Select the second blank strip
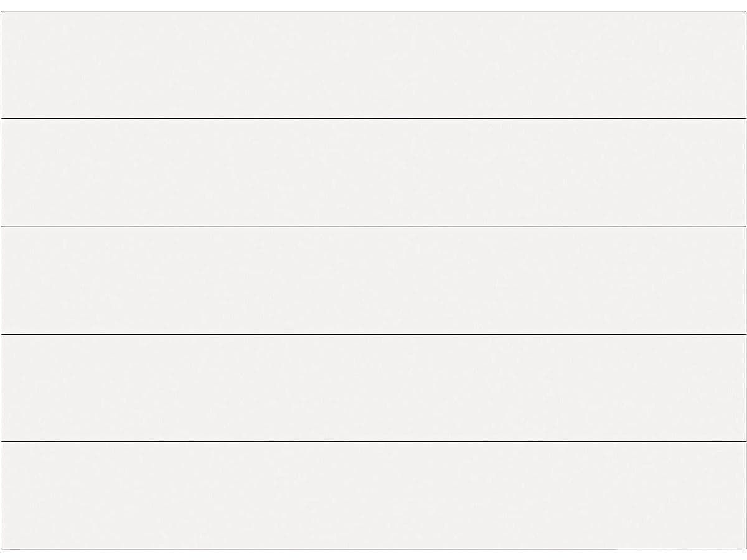The image size is (747, 560). click(374, 172)
